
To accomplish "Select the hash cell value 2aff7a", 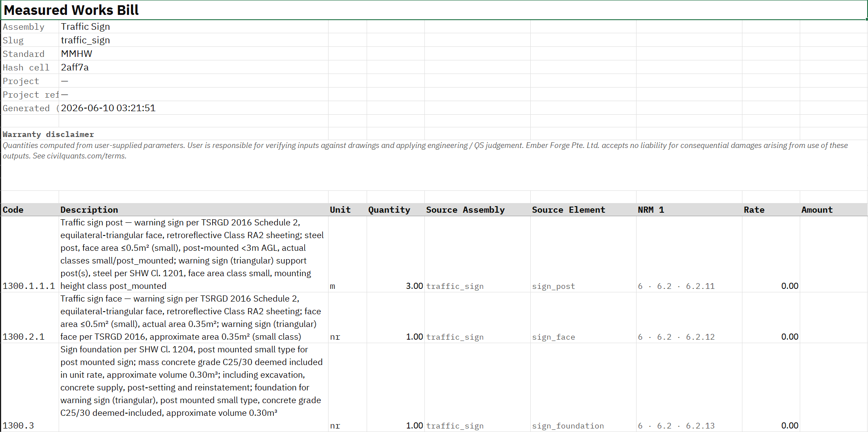I will click(193, 67).
